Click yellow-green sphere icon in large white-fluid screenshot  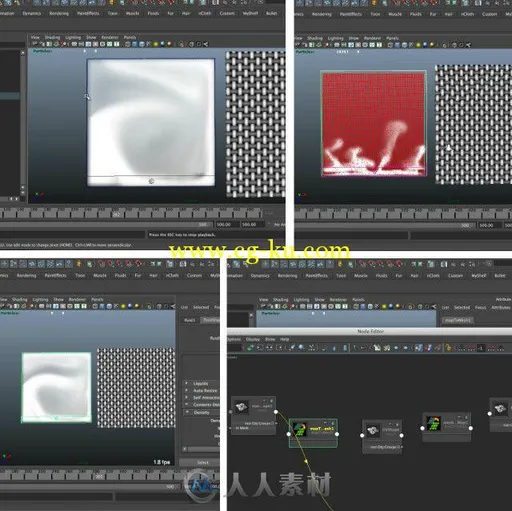coord(155,44)
